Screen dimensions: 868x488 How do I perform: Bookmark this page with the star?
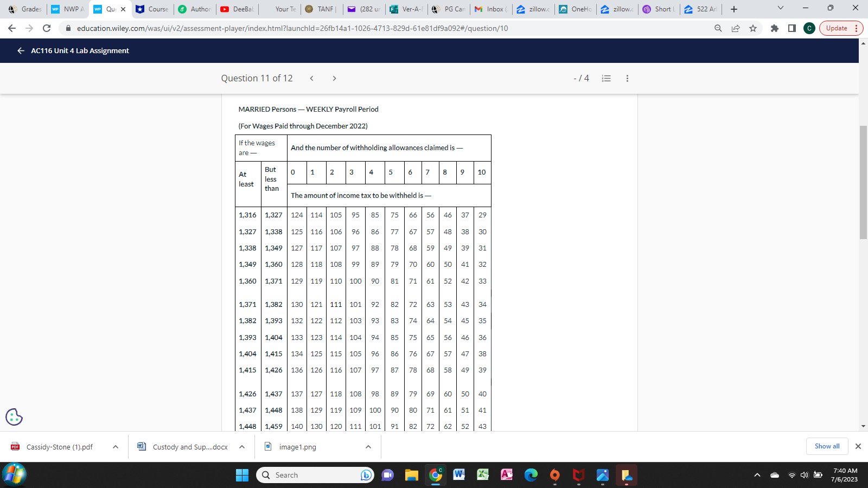tap(753, 28)
